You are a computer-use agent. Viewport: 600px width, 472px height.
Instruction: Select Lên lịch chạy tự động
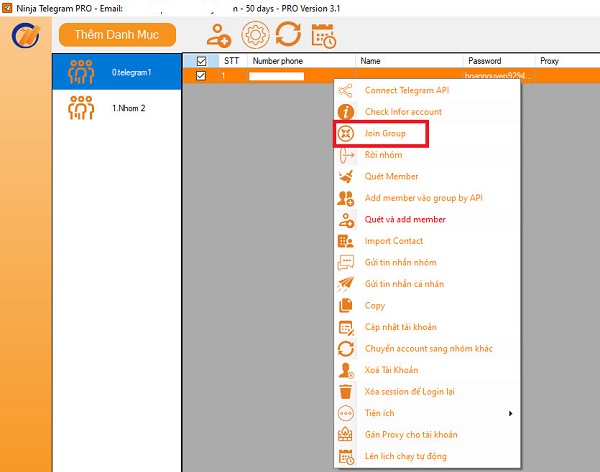coord(427,456)
